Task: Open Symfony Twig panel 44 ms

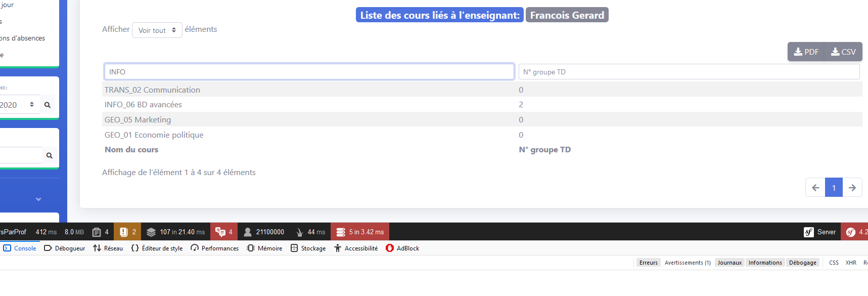Action: [310, 232]
